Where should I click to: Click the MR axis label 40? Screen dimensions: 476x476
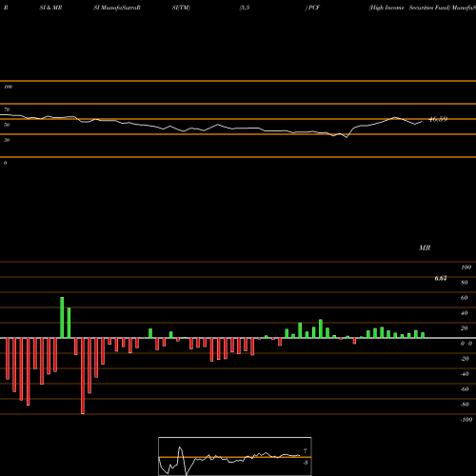click(x=465, y=313)
